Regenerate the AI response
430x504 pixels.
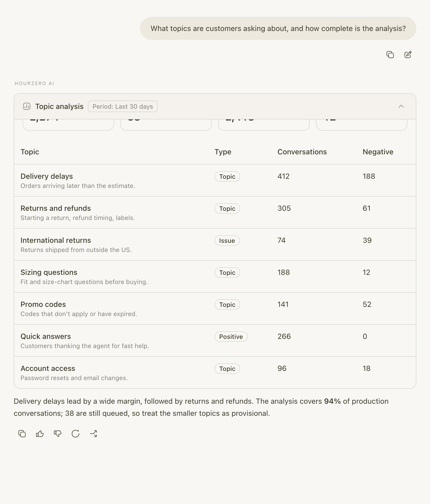pyautogui.click(x=76, y=434)
